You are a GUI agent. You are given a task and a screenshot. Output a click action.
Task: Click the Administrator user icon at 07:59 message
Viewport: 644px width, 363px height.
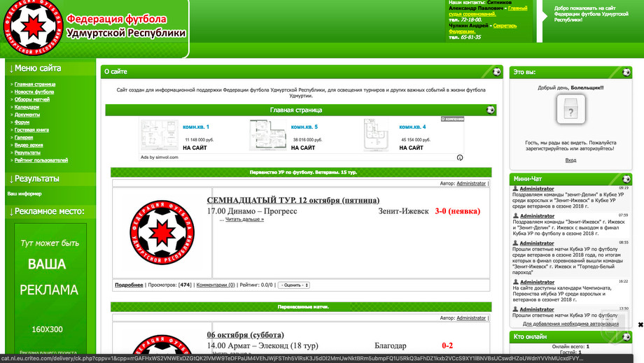coord(515,215)
